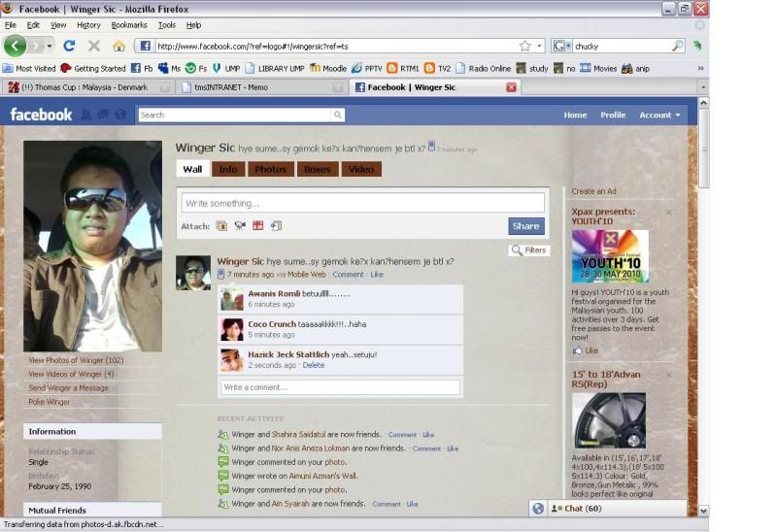Image resolution: width=776 pixels, height=532 pixels.
Task: Click the vertical scrollbar down arrow
Action: point(703,511)
